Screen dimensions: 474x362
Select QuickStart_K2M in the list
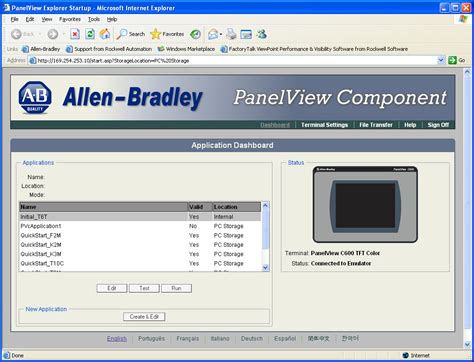(x=140, y=245)
